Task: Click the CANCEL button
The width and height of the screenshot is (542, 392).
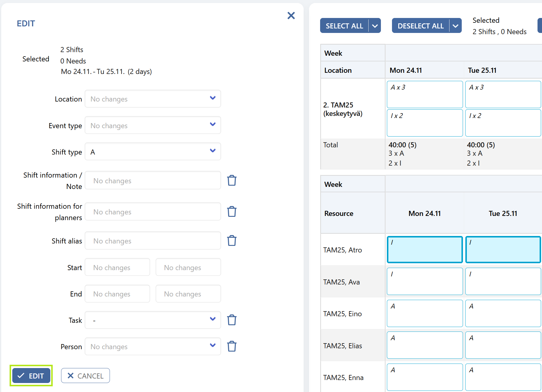Action: pyautogui.click(x=85, y=376)
